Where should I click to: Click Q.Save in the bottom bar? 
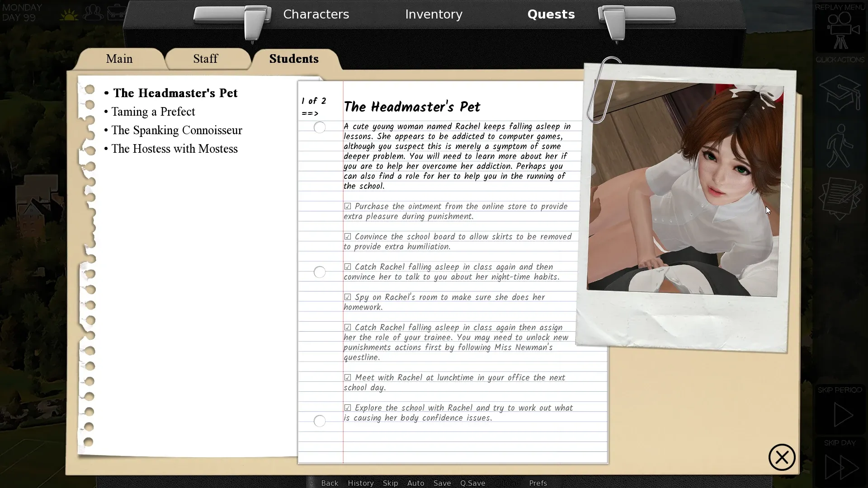[472, 483]
